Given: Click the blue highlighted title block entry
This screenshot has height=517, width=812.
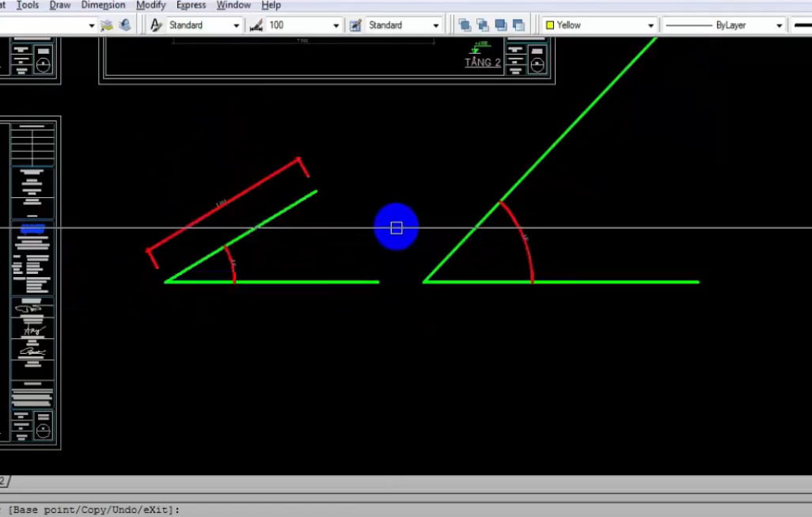Looking at the screenshot, I should (32, 229).
